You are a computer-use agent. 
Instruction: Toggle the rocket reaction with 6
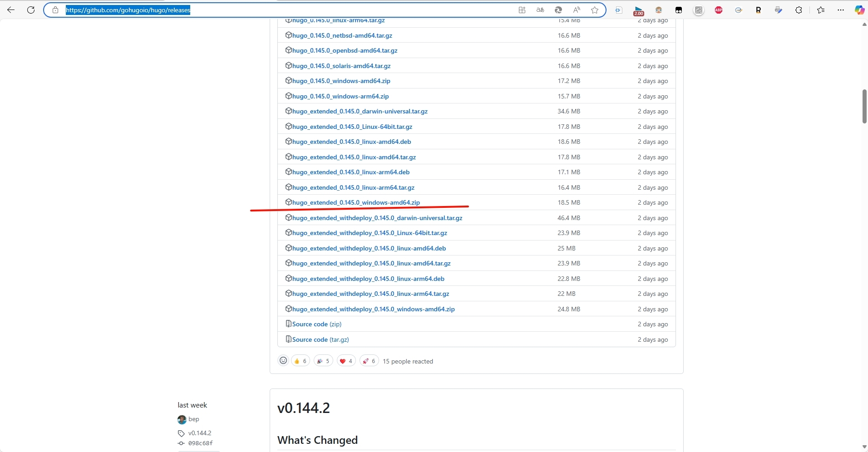click(369, 361)
